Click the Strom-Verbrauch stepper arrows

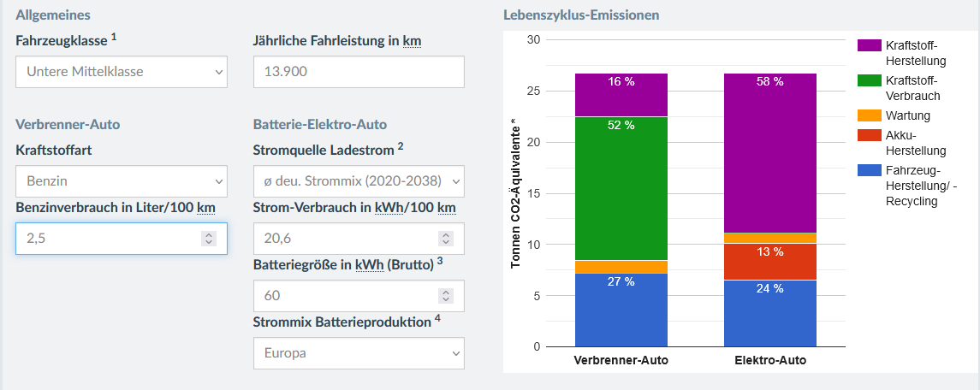[x=445, y=239]
